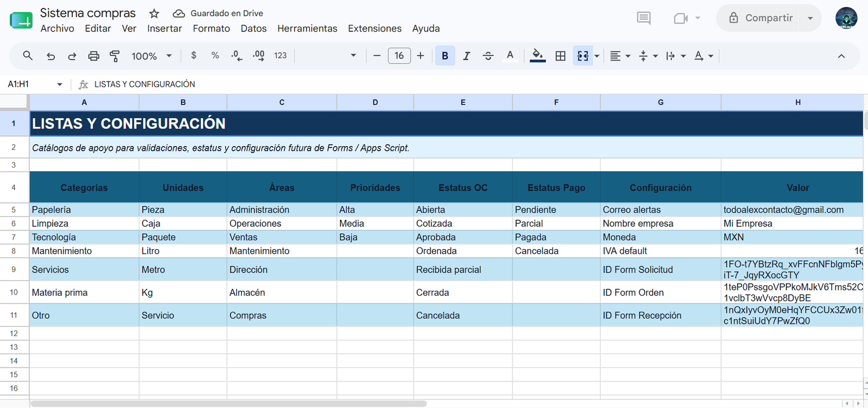The image size is (868, 408).
Task: Open merge type dropdown arrow
Action: tap(597, 56)
